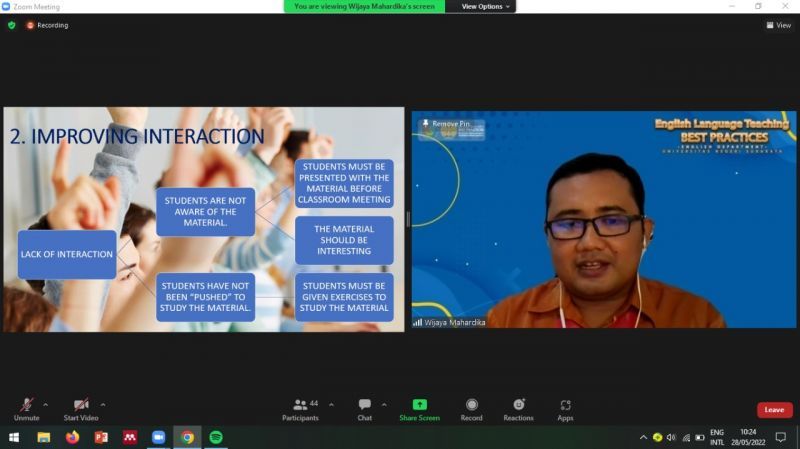
Task: Click the green Share Screen icon
Action: (419, 404)
